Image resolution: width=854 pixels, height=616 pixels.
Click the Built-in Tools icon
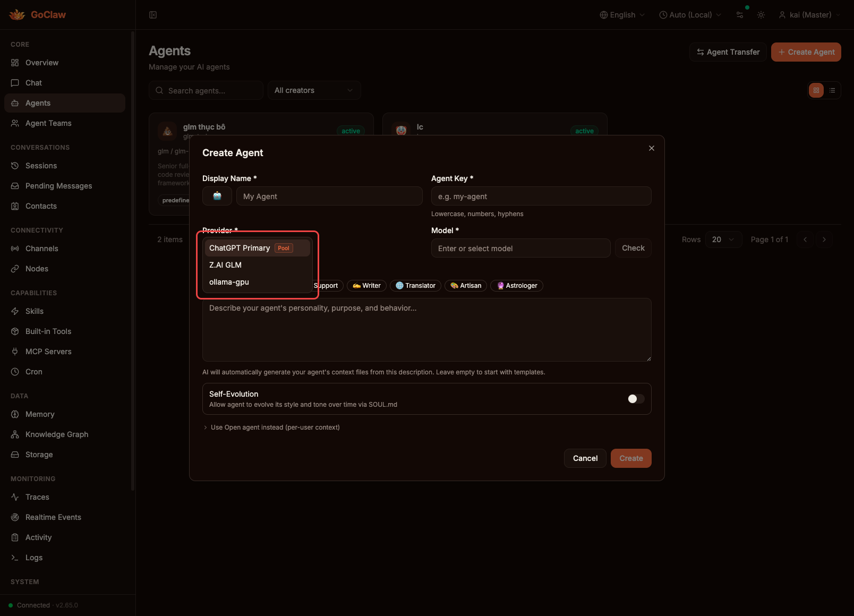(x=15, y=331)
